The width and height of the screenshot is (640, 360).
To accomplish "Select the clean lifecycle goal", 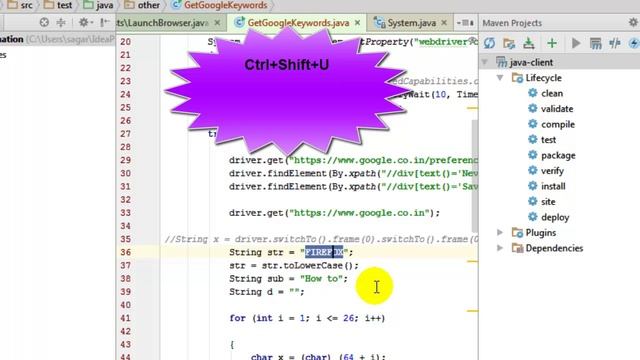I will click(545, 93).
